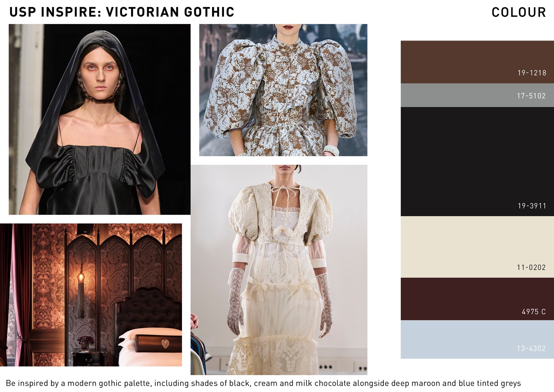Open the cream lace dress runway photo

coord(279,270)
